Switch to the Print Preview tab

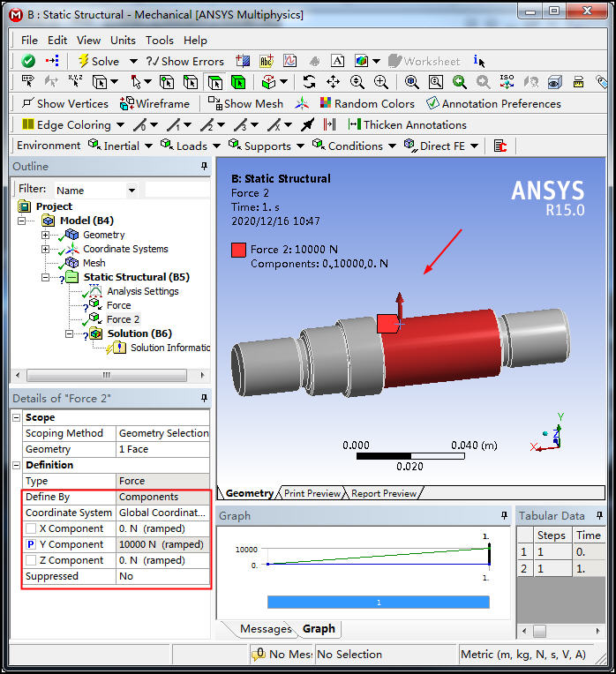[312, 493]
